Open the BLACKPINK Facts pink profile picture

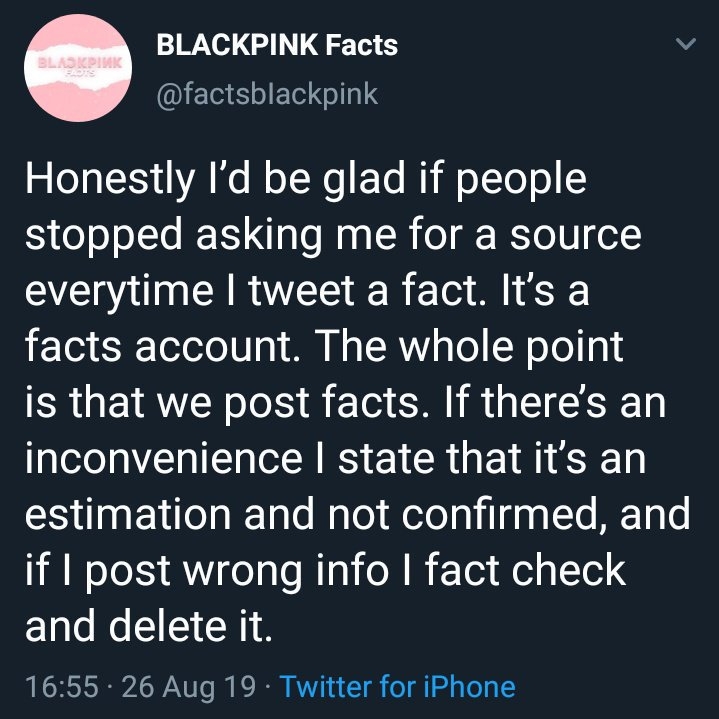pos(78,68)
